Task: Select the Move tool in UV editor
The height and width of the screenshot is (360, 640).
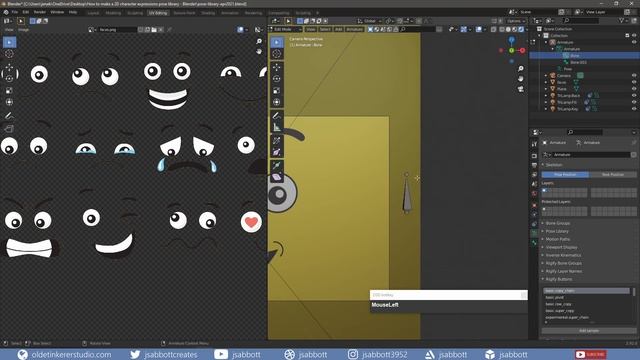Action: [9, 67]
